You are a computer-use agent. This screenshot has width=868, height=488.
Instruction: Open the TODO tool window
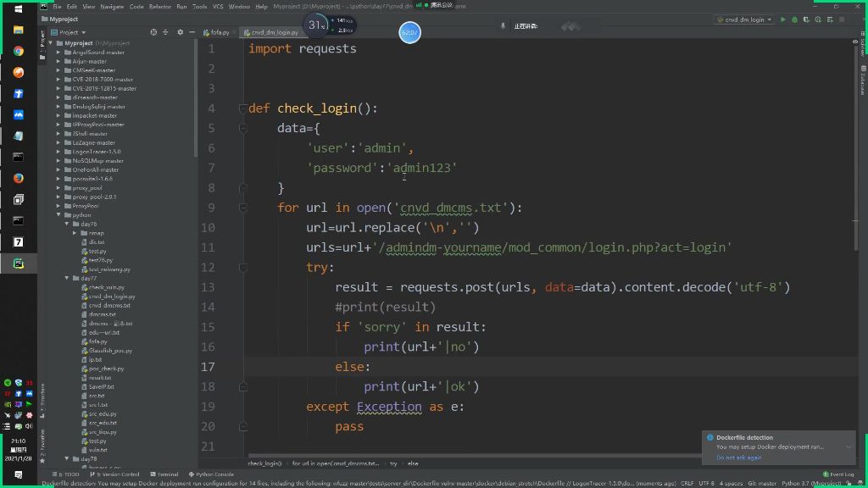pos(66,474)
